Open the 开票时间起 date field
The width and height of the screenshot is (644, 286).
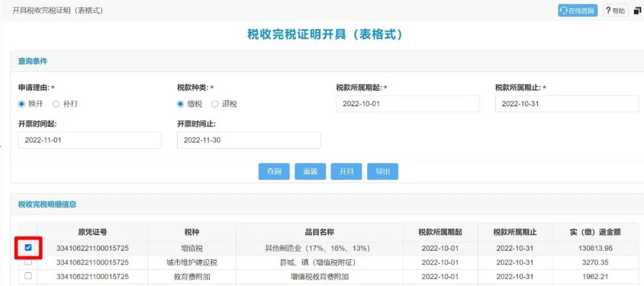89,140
